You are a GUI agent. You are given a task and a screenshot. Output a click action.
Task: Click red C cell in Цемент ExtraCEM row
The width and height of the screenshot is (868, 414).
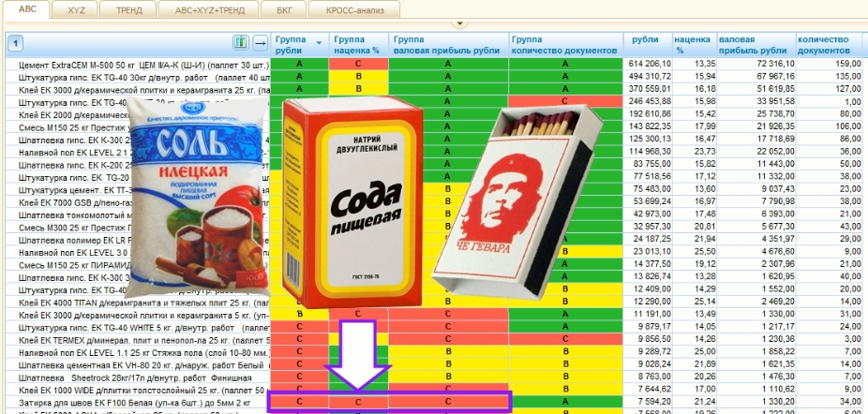(359, 64)
